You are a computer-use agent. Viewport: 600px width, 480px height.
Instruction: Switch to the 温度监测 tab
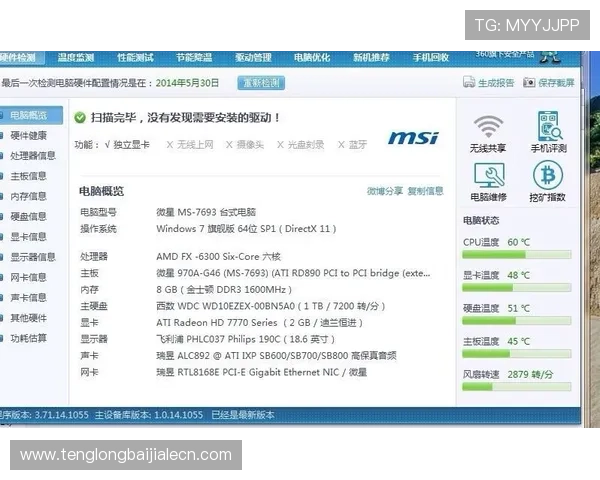coord(75,58)
